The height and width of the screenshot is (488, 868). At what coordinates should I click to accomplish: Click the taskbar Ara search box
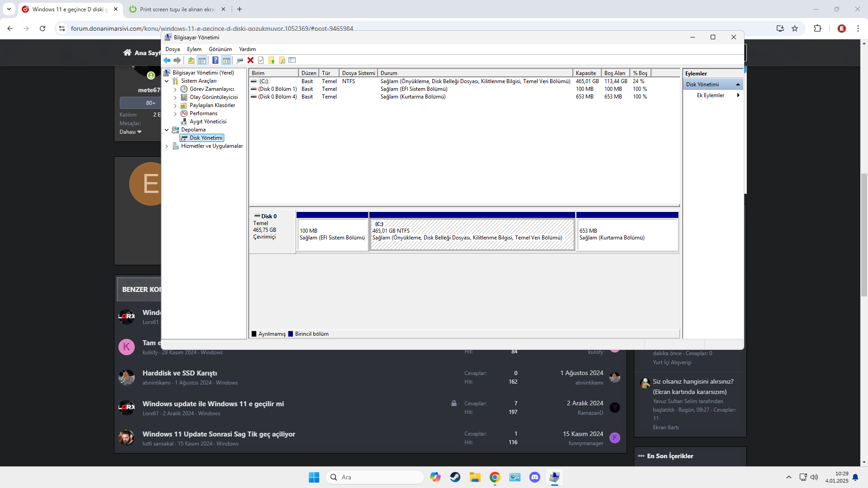(375, 477)
